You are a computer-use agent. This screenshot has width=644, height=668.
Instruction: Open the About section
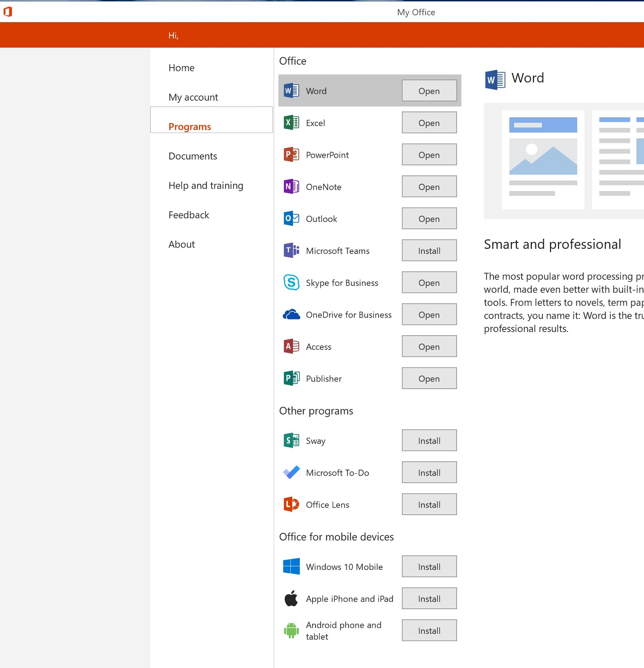point(182,244)
